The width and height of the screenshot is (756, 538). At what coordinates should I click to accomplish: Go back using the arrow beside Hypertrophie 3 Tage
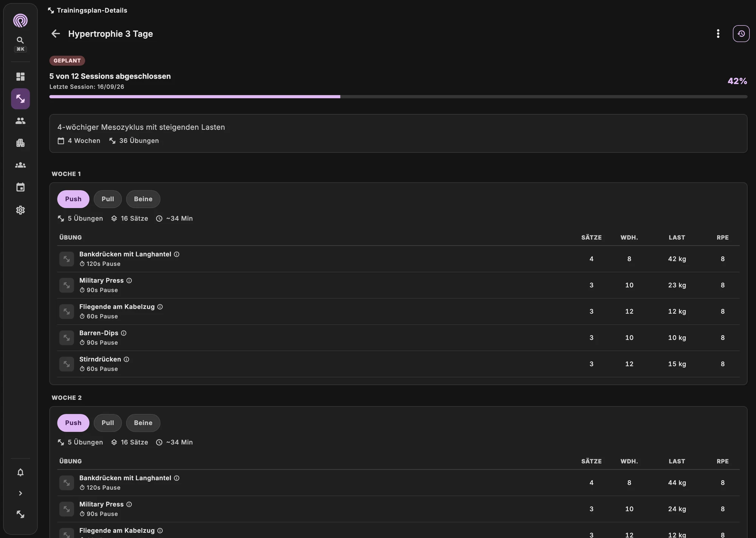56,34
